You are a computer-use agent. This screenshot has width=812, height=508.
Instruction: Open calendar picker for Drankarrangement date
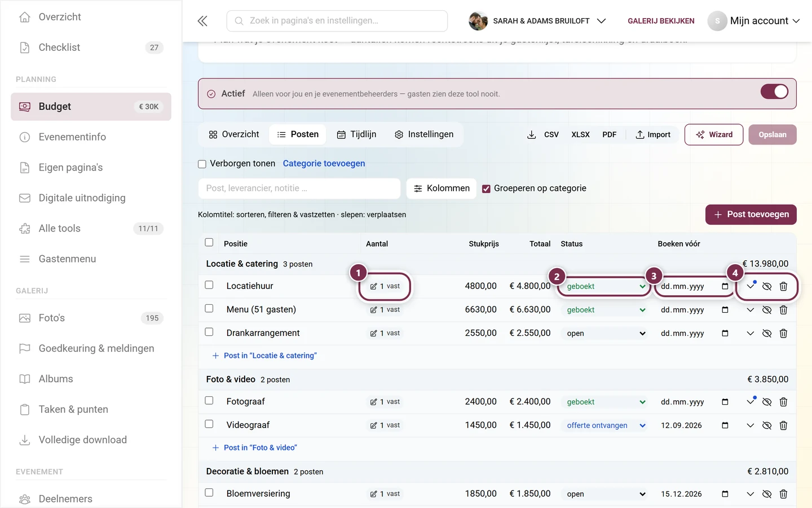pos(725,333)
